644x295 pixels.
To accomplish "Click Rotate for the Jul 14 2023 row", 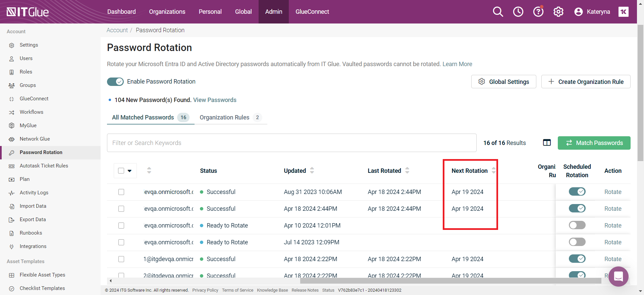I will 613,242.
